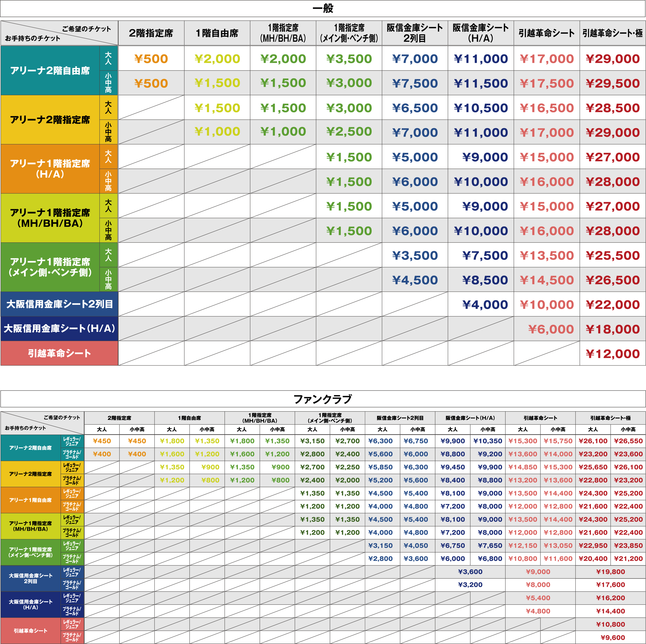646x644 pixels.
Task: Select the ¥10,350 price cell
Action: 488,441
